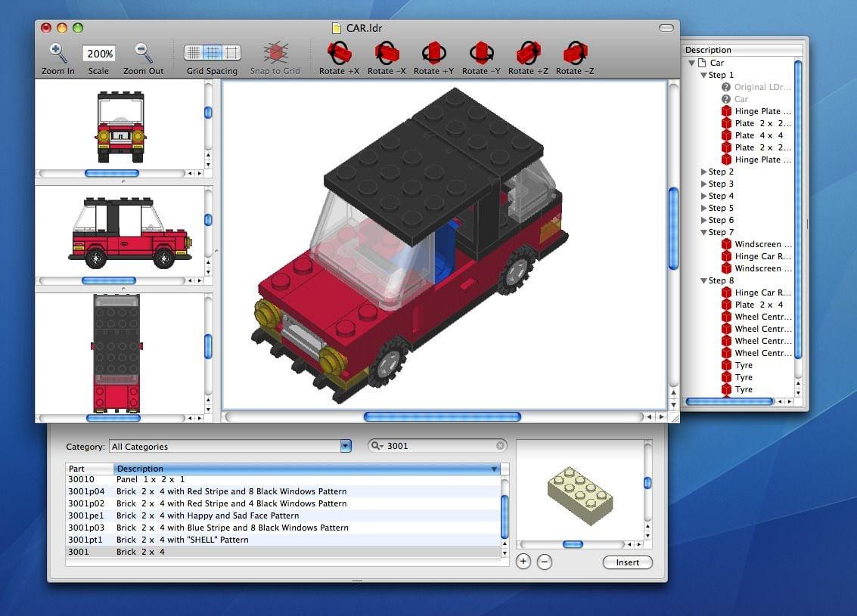Expand Step 4 disclosure triangle
857x616 pixels.
click(704, 196)
